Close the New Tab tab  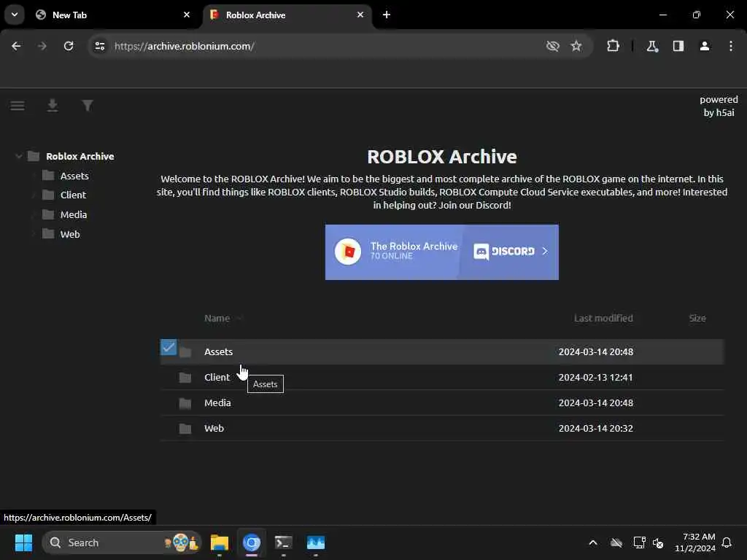pos(187,15)
